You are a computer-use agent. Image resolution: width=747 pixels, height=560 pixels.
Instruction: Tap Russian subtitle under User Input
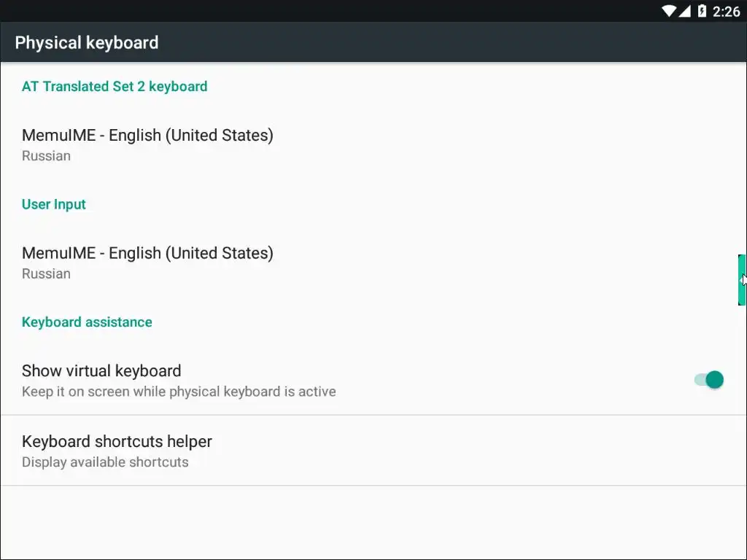point(46,274)
